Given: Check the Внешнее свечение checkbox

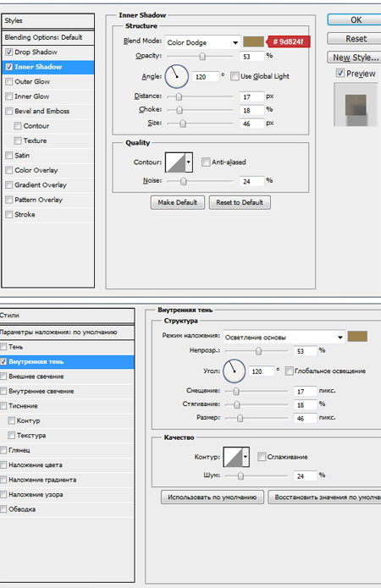Looking at the screenshot, I should pyautogui.click(x=3, y=376).
